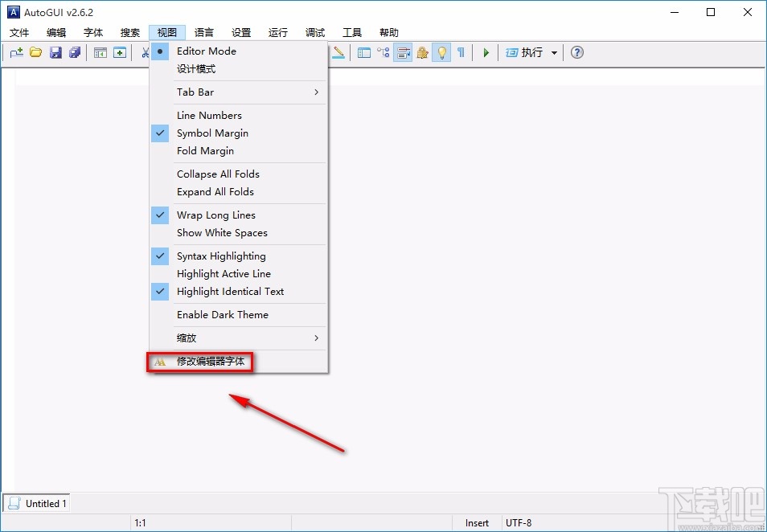
Task: Click the window layout icon beside Save All
Action: pyautogui.click(x=100, y=52)
